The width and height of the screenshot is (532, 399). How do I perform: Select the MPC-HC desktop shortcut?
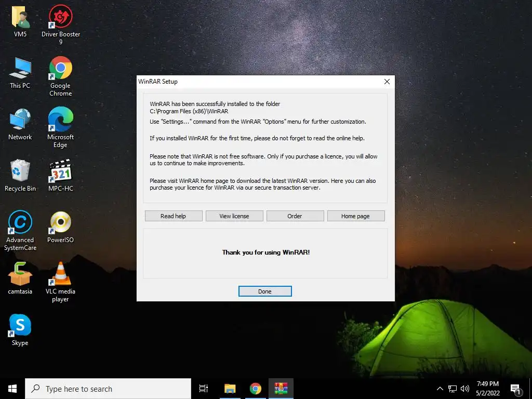click(61, 176)
